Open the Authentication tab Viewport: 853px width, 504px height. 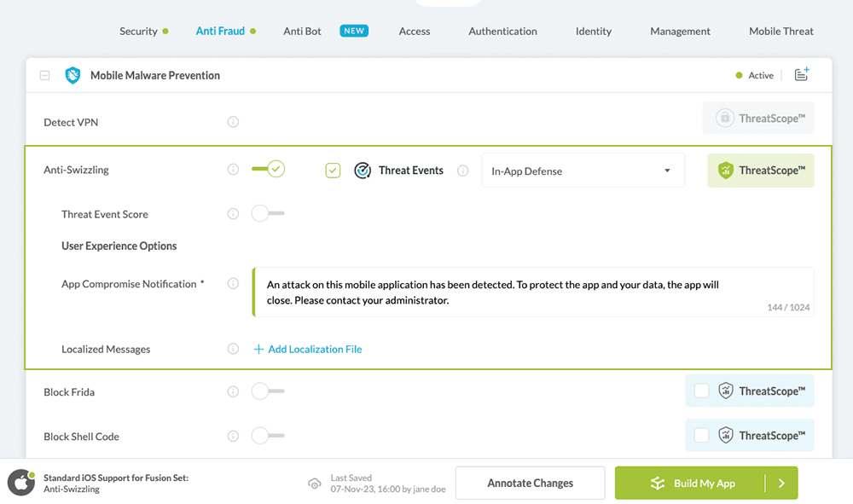502,32
